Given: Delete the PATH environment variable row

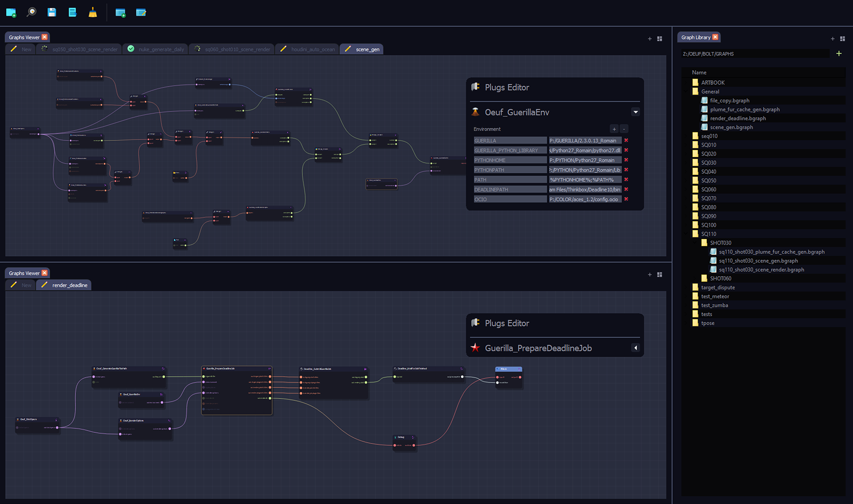Looking at the screenshot, I should point(626,179).
